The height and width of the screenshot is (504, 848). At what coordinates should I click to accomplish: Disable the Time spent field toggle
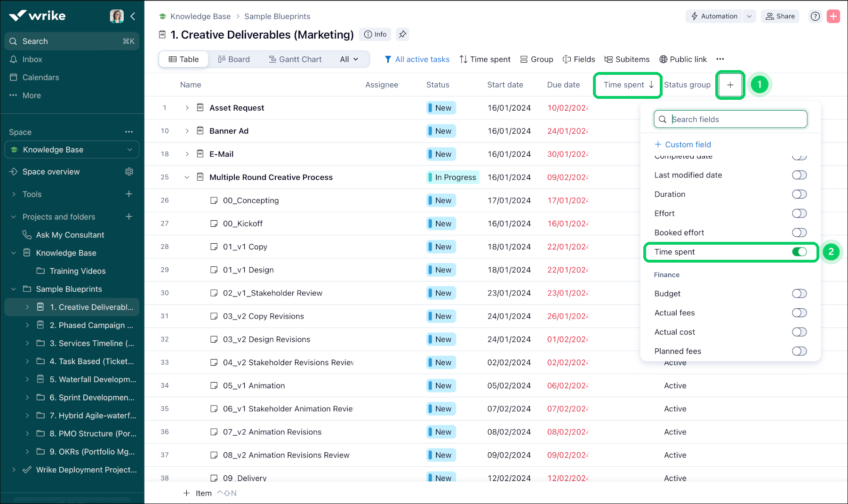click(x=799, y=252)
